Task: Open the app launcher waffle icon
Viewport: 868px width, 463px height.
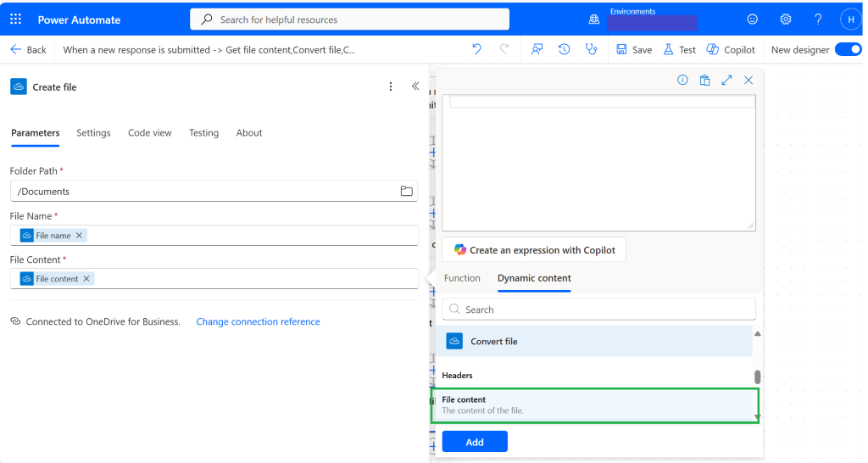Action: pyautogui.click(x=15, y=20)
